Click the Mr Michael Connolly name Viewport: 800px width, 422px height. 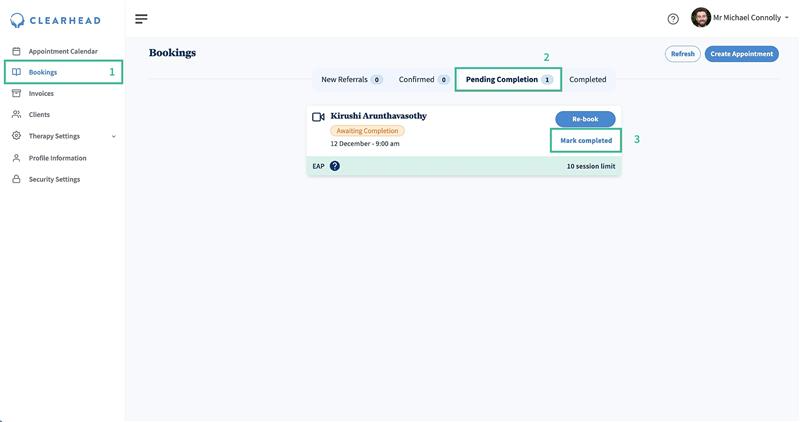747,18
